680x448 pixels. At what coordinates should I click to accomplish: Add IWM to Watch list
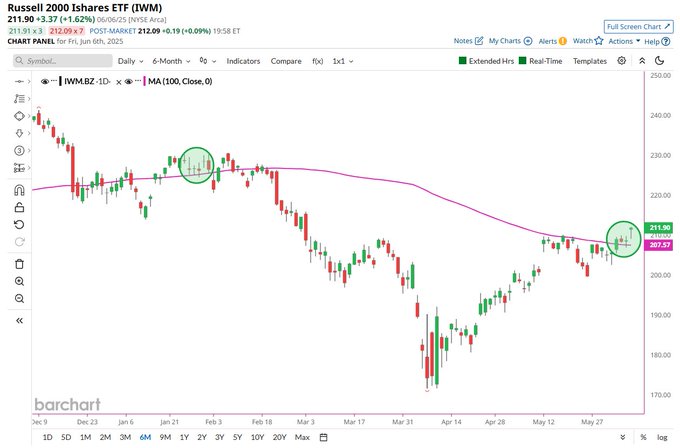(588, 41)
